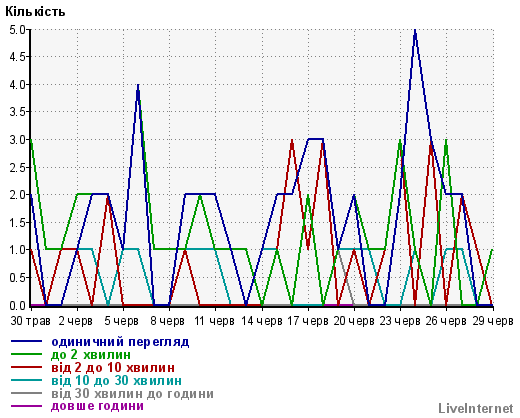
Task: Select the від 10 до 30 хвилин label
Action: (116, 380)
